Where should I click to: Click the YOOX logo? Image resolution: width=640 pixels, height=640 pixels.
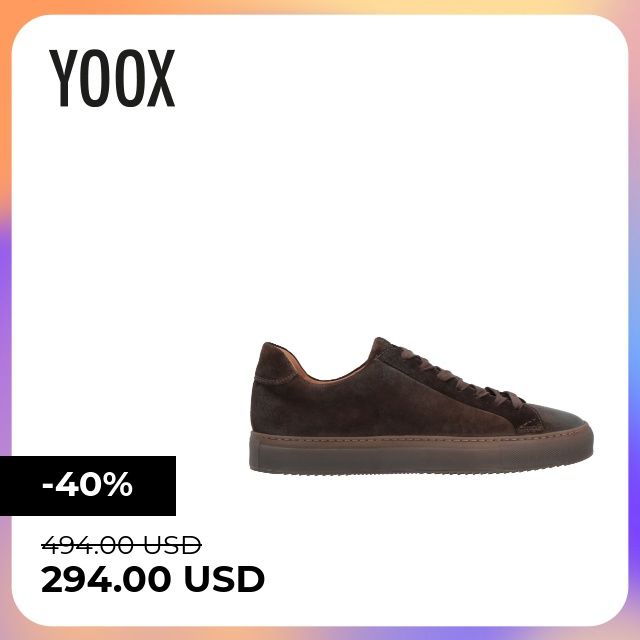click(112, 78)
